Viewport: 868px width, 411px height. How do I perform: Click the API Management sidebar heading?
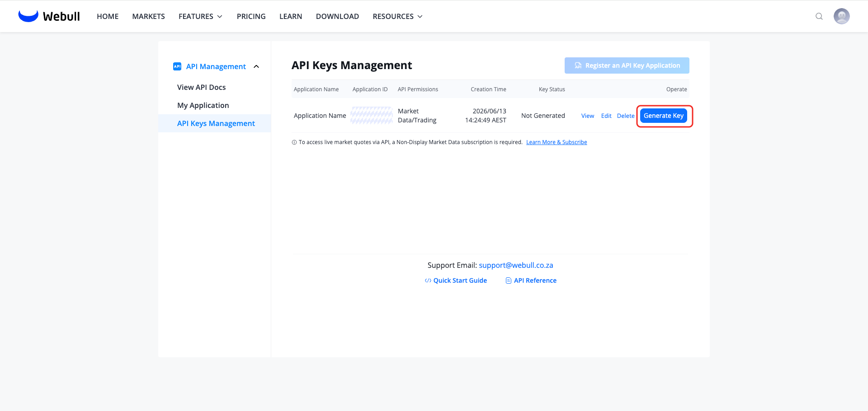216,66
